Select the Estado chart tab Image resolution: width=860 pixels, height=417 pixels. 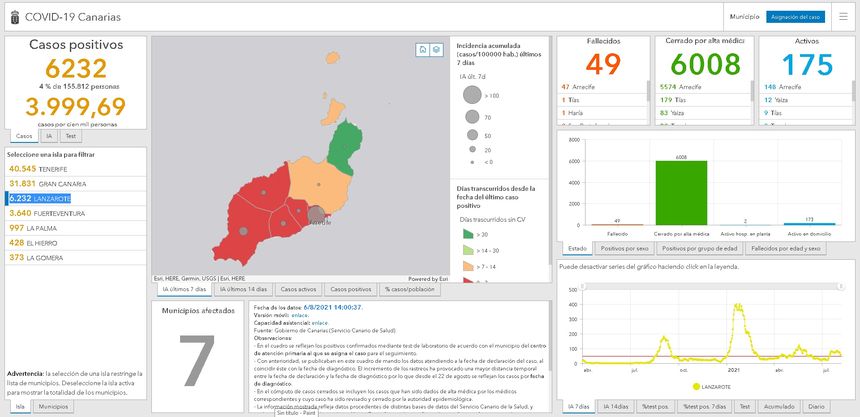point(578,249)
